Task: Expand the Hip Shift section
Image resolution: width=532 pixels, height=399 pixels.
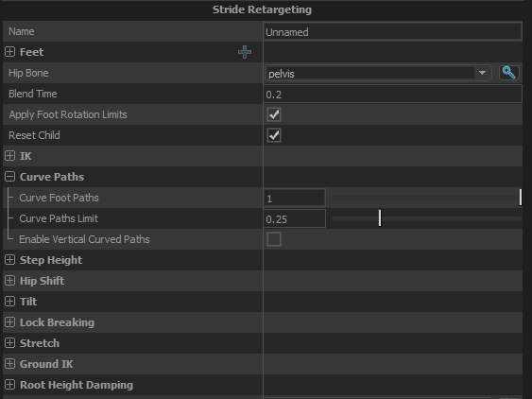Action: click(10, 281)
